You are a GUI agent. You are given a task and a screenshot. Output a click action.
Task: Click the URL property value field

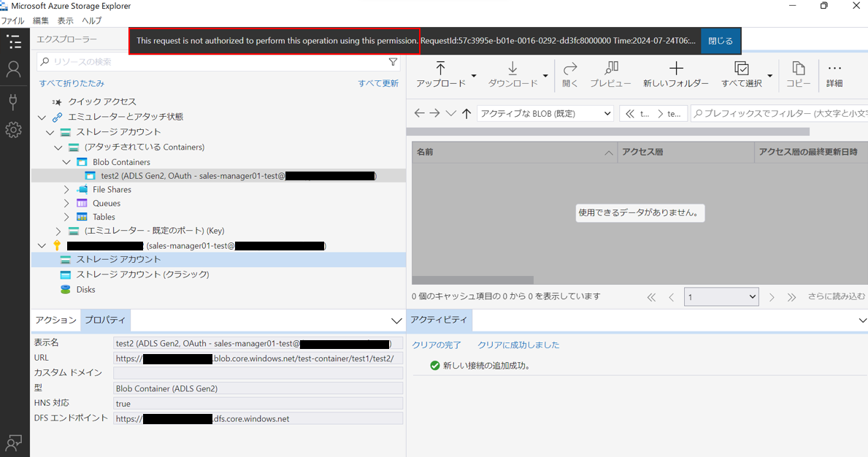click(x=258, y=358)
